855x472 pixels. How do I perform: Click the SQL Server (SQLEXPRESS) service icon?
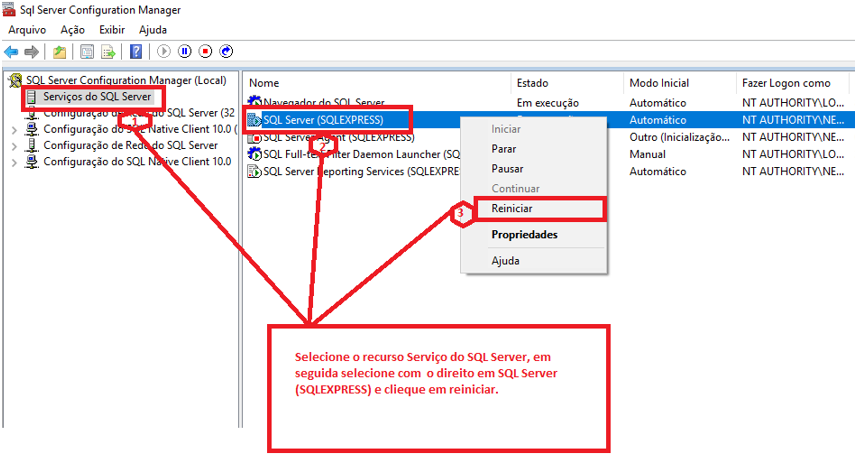[x=254, y=120]
